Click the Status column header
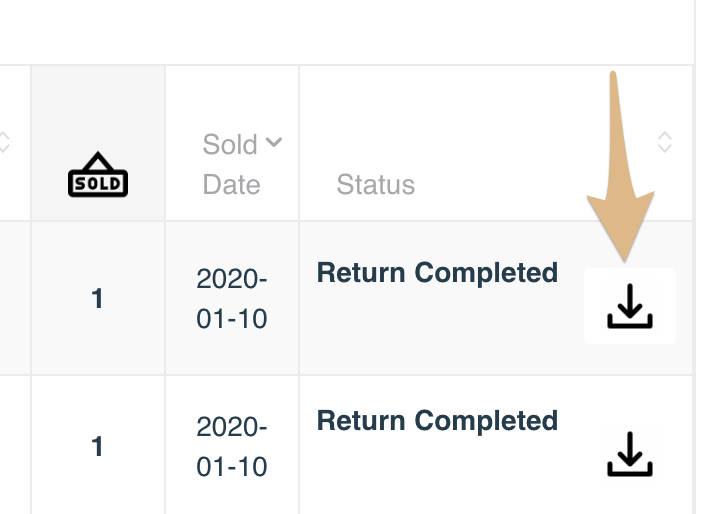 (x=375, y=184)
